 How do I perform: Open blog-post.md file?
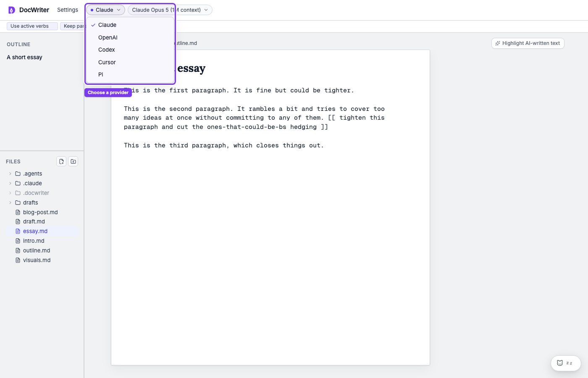(x=42, y=212)
